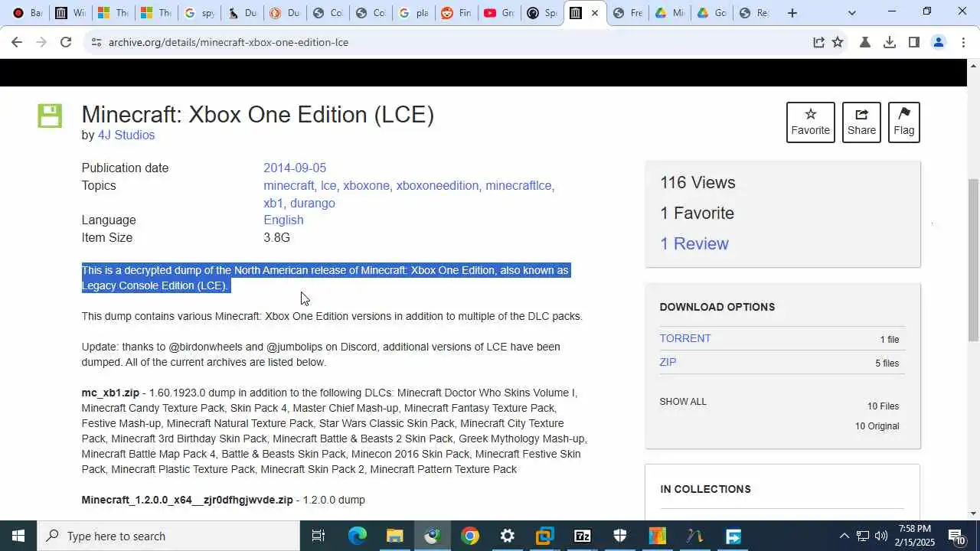The image size is (980, 551).
Task: Open the 'xboxoneedition' topic link
Action: coord(437,185)
